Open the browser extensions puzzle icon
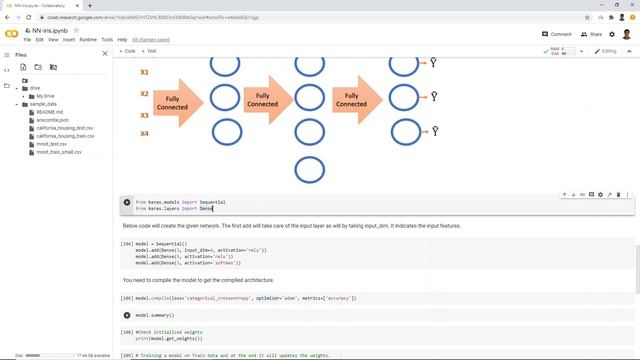 611,17
